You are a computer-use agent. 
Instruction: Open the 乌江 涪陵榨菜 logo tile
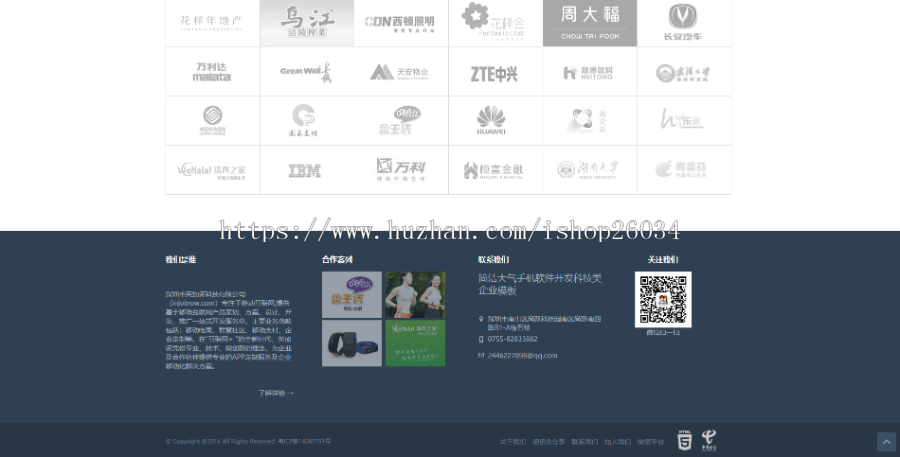307,23
